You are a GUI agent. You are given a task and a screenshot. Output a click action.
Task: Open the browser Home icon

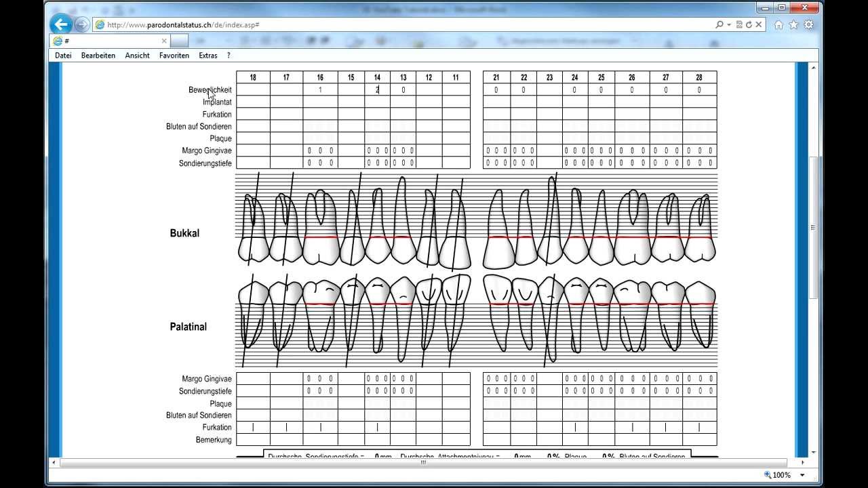click(778, 24)
